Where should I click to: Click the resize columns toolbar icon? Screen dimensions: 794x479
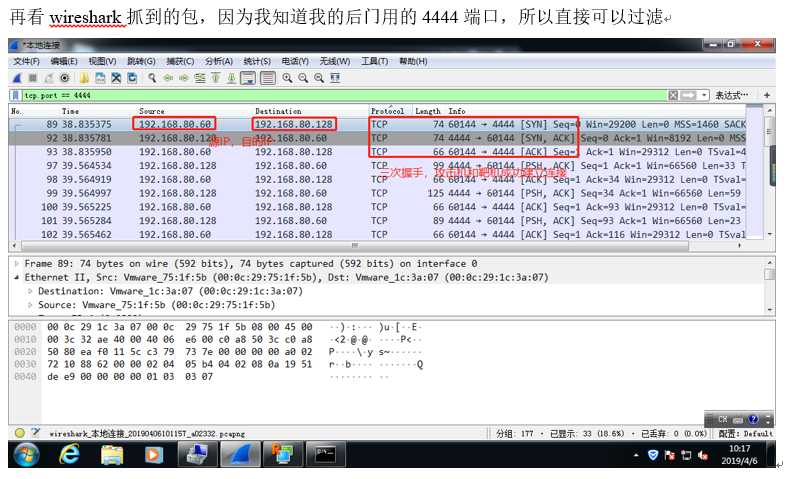click(x=335, y=78)
